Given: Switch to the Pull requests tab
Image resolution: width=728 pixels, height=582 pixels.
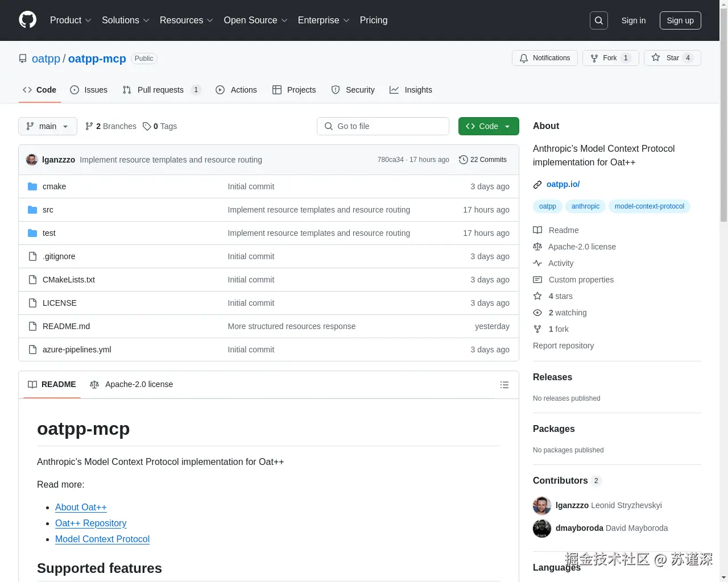Looking at the screenshot, I should 161,90.
